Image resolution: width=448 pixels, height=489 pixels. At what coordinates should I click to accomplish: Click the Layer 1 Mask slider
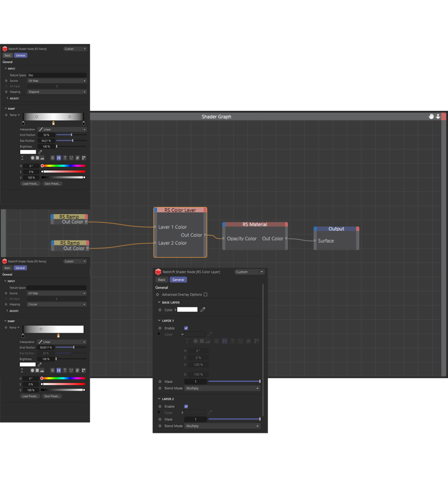234,381
